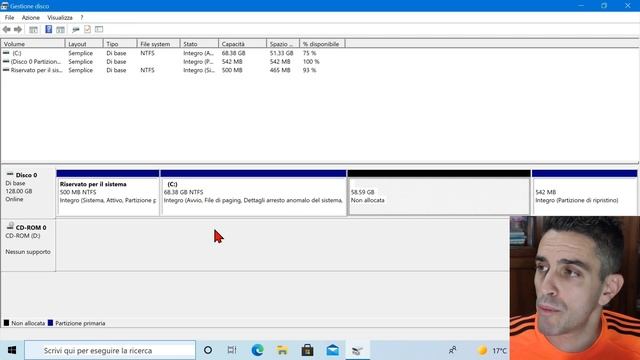Click the taskbar search box
This screenshot has width=640, height=360.
coord(110,350)
